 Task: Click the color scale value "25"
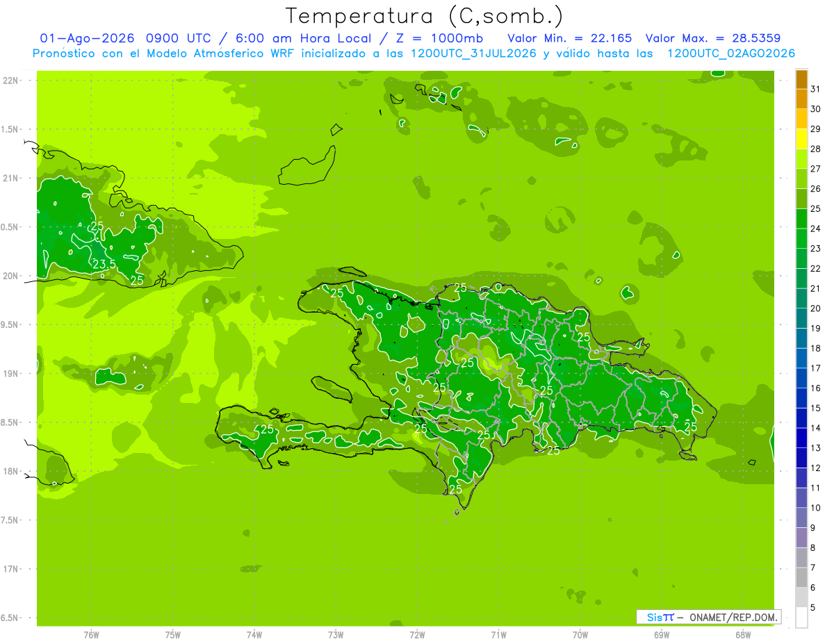[x=816, y=208]
